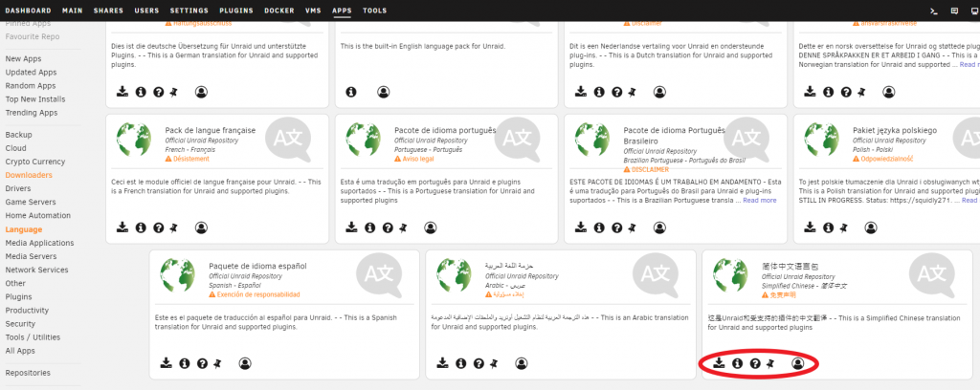
Task: Install the German translation via download icon
Action: (122, 92)
